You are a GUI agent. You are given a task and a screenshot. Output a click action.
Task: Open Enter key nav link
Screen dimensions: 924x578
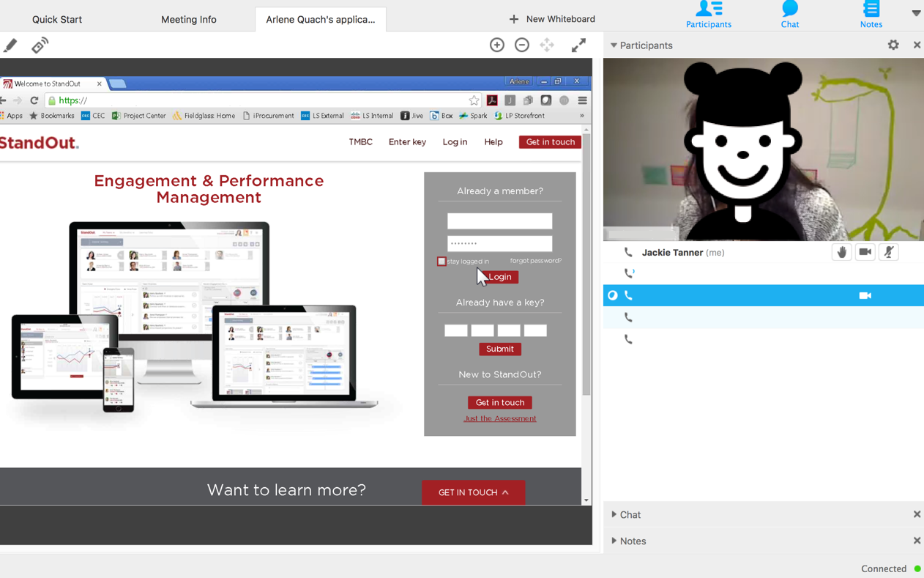coord(407,142)
